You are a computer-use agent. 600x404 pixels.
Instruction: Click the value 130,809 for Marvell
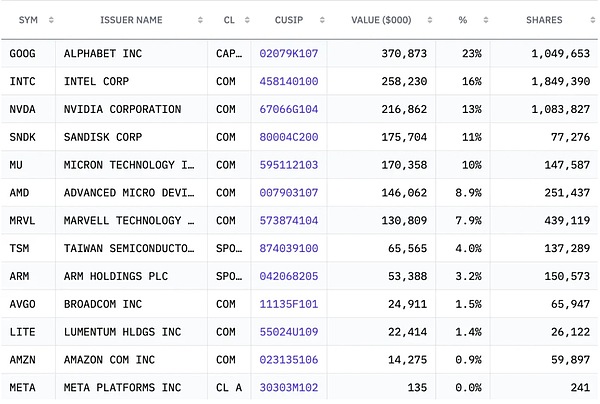click(x=404, y=221)
